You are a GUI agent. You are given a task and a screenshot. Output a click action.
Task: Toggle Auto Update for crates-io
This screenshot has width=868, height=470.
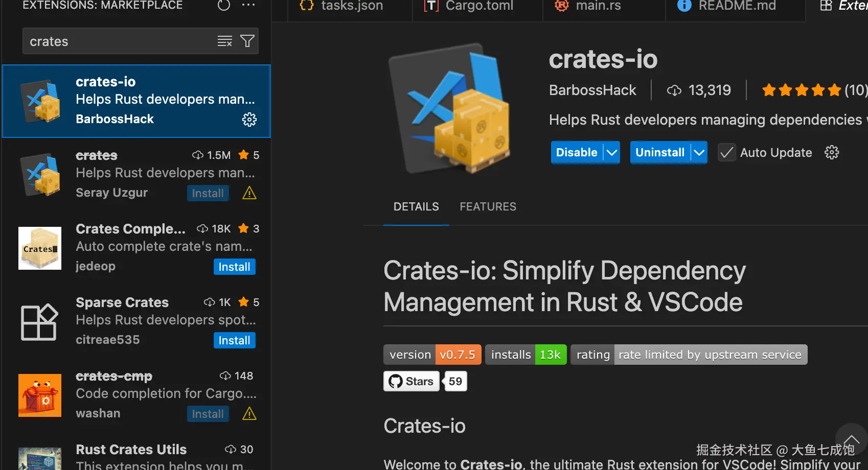(726, 152)
